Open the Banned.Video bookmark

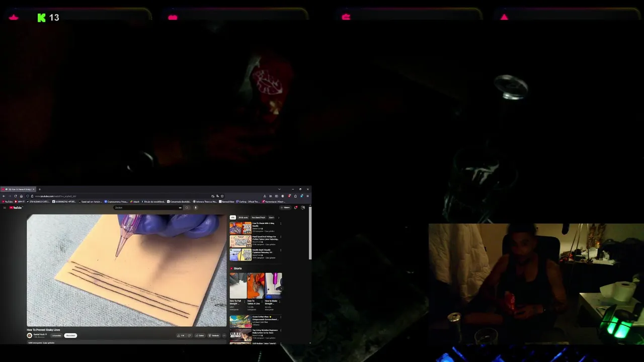(226, 202)
